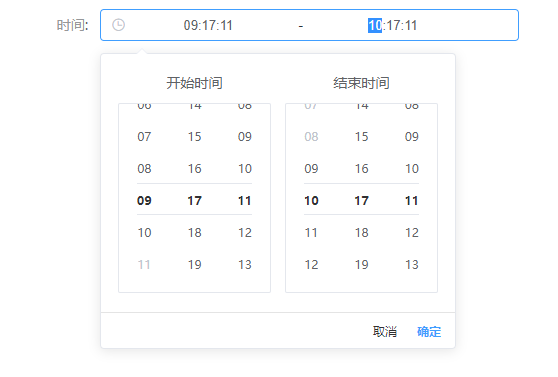558x377 pixels.
Task: Pick hour 07 in start time spinner
Action: (x=144, y=136)
